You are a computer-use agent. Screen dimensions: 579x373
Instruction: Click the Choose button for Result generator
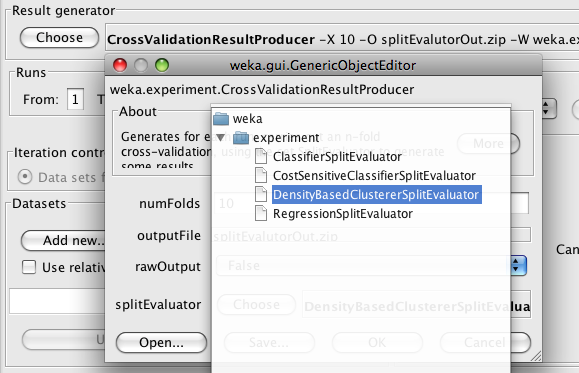point(59,38)
